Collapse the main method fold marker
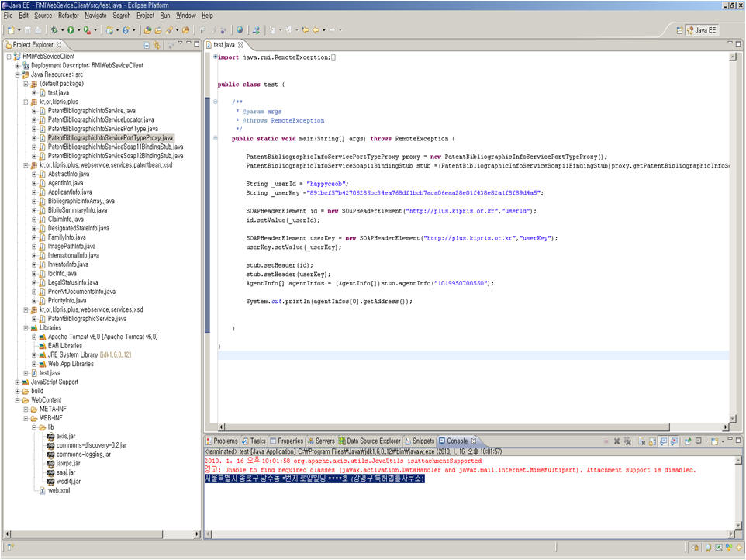The height and width of the screenshot is (560, 746). tap(215, 138)
